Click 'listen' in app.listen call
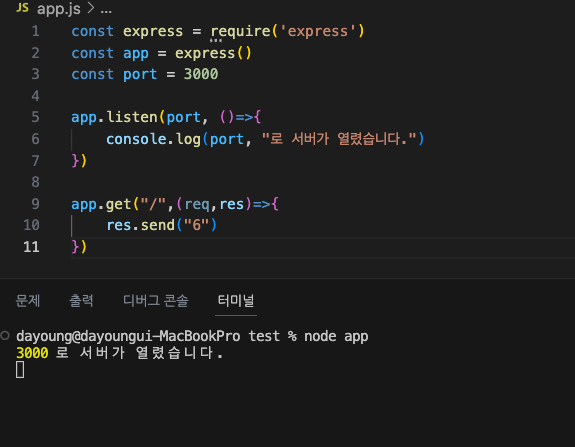 [x=132, y=117]
